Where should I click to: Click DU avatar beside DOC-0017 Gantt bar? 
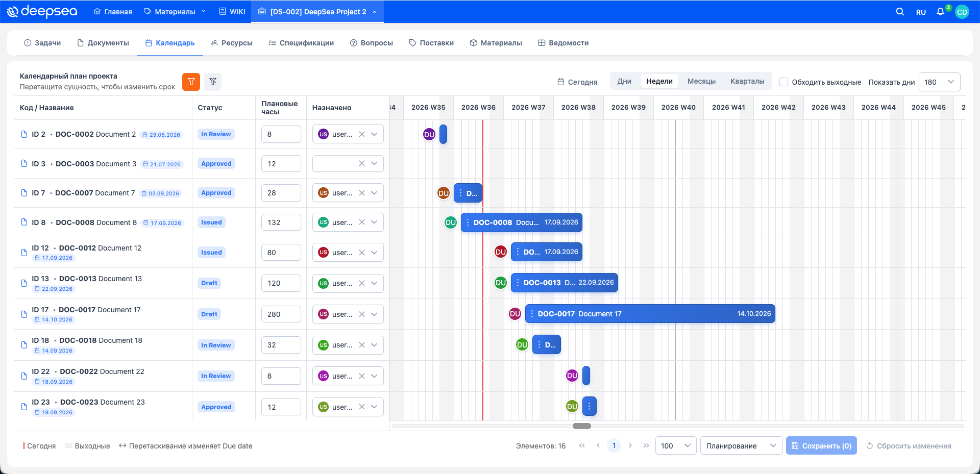(x=514, y=314)
